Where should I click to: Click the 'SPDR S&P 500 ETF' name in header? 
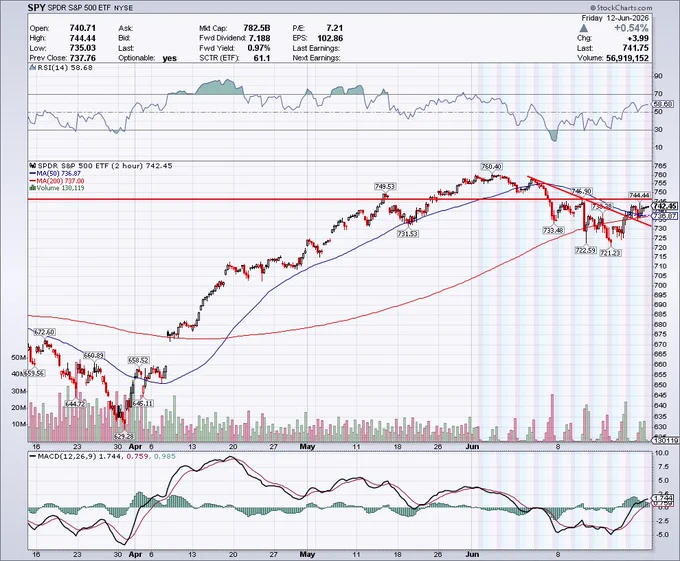[79, 8]
